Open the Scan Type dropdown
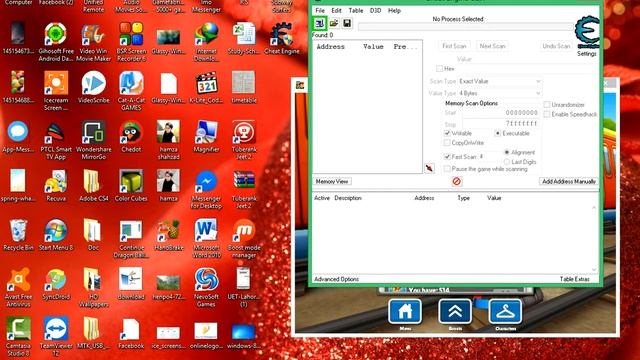The image size is (640, 360). click(x=500, y=81)
